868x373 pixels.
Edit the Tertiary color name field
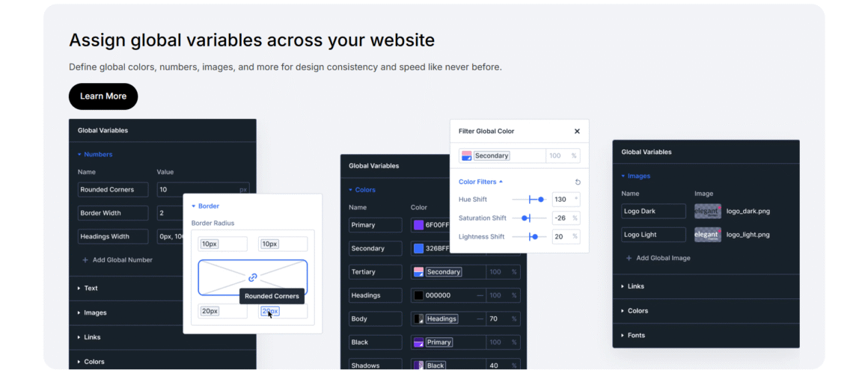pyautogui.click(x=376, y=272)
